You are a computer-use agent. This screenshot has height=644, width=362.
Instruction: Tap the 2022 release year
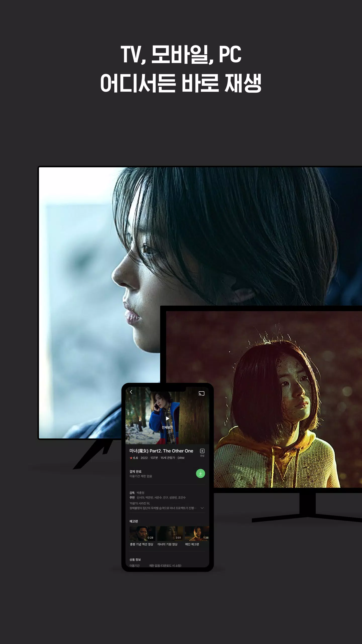point(144,458)
